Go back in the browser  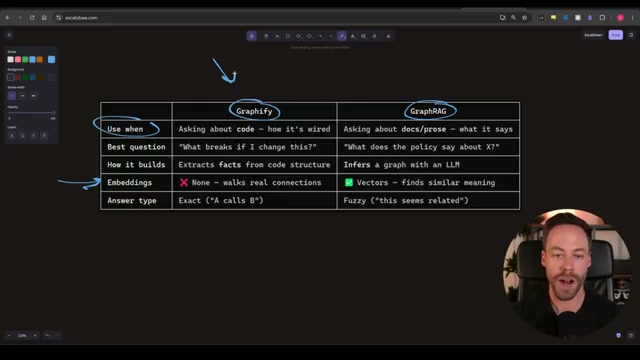(x=8, y=18)
